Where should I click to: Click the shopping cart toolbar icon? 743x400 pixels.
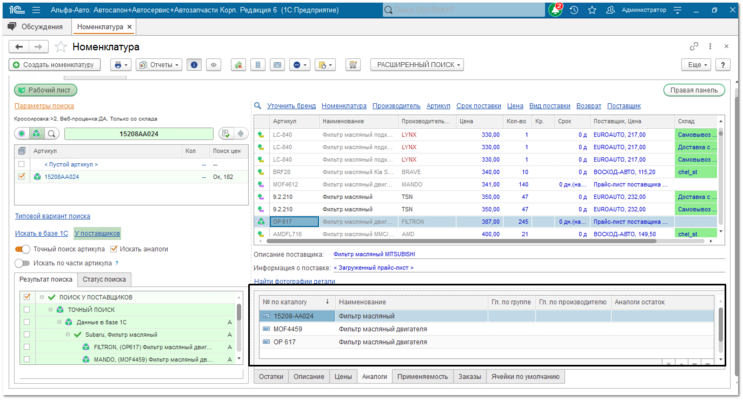point(353,65)
